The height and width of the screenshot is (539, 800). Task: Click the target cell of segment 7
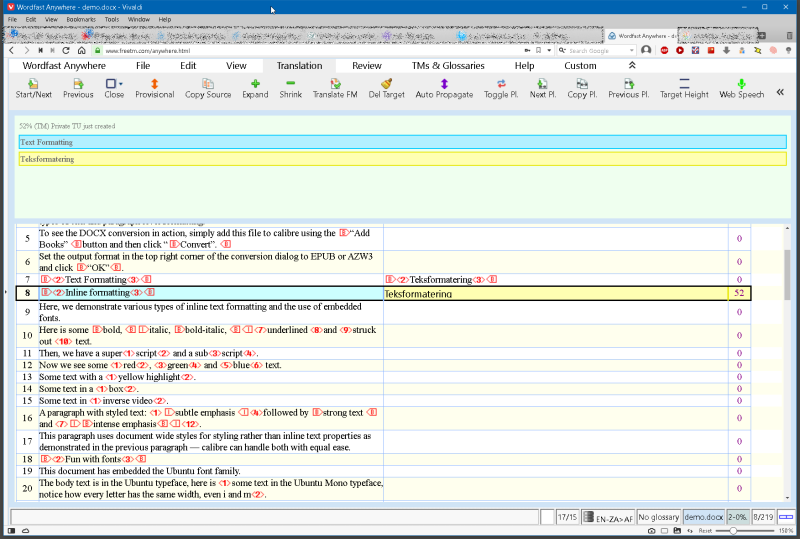(x=556, y=279)
